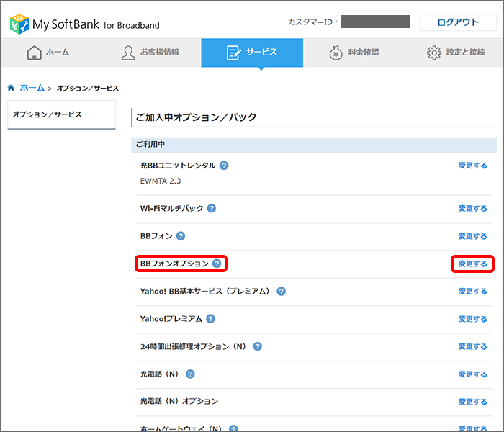Click the ご利用中 section header
The height and width of the screenshot is (432, 504).
(314, 145)
